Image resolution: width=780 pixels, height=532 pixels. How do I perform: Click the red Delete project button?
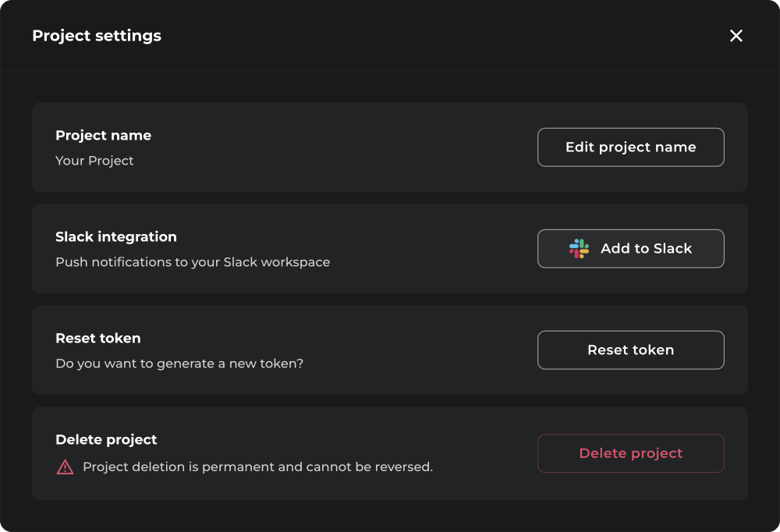(x=630, y=453)
